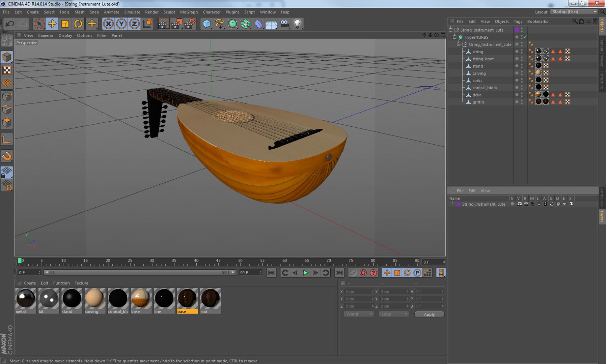Screen dimensions: 606x364
Task: Open the viewport Cameras menu
Action: pyautogui.click(x=46, y=35)
